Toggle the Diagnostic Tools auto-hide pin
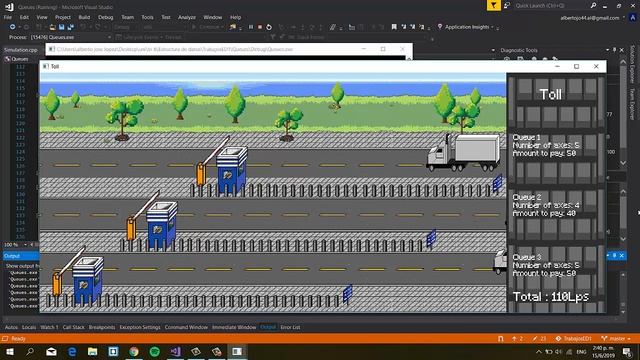Screen dimensions: 640x360 (x=614, y=50)
